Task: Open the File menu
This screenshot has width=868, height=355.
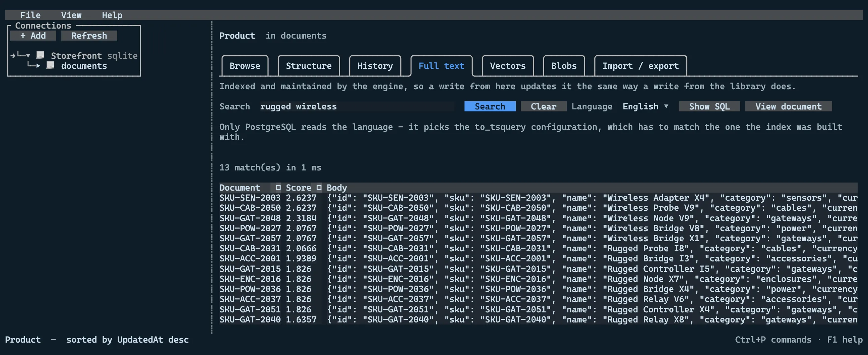Action: tap(30, 15)
